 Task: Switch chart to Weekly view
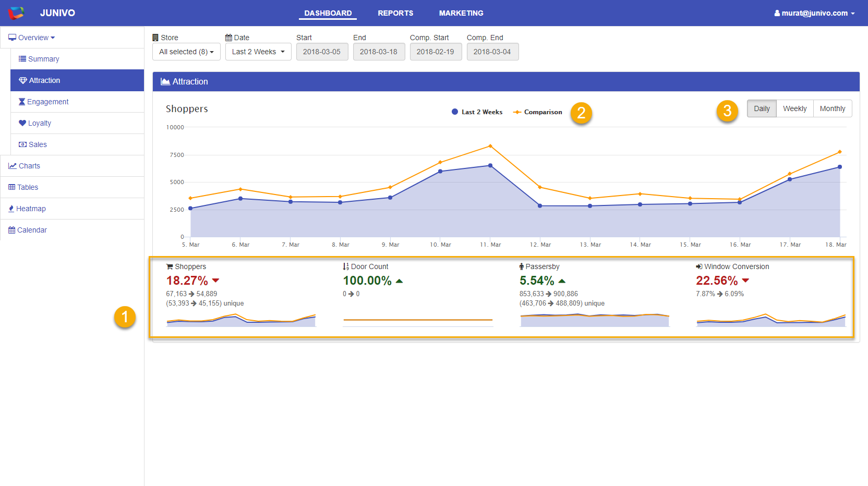794,108
